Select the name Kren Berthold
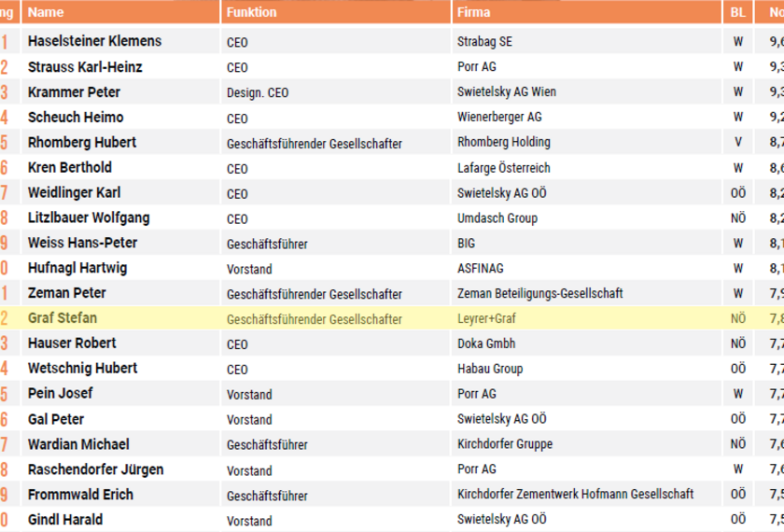Screen dimensions: 784x532 [x=69, y=167]
